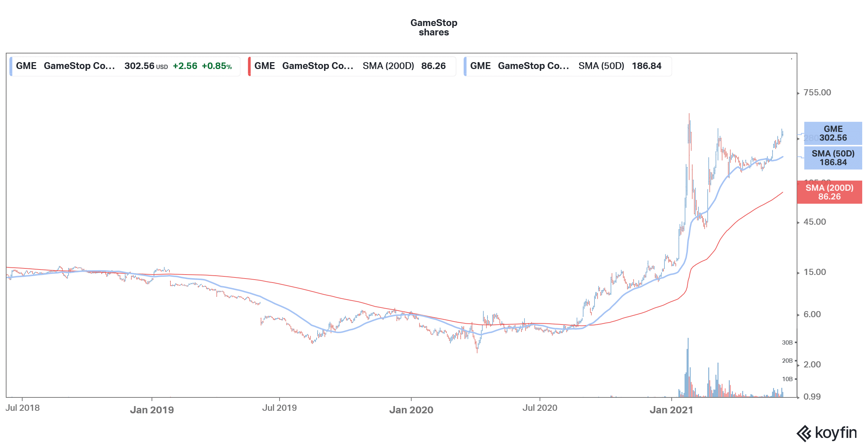The image size is (868, 448).
Task: Click the Jan 2020 date axis label
Action: coord(411,410)
